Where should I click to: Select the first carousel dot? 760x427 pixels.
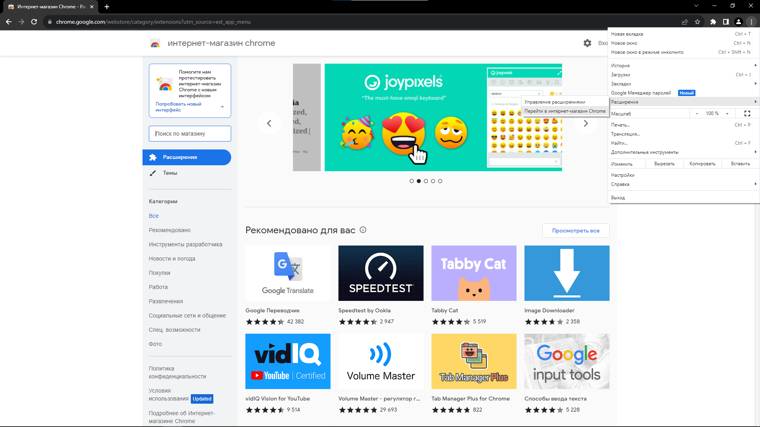[412, 181]
